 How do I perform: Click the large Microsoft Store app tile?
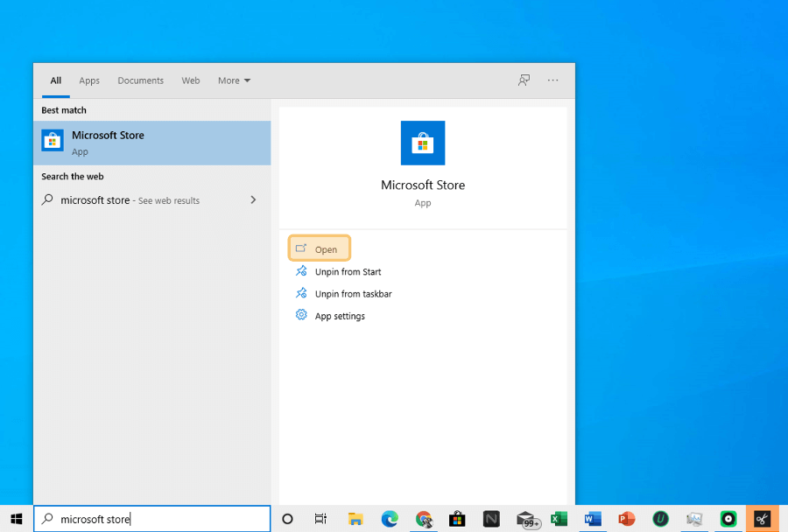pos(423,143)
